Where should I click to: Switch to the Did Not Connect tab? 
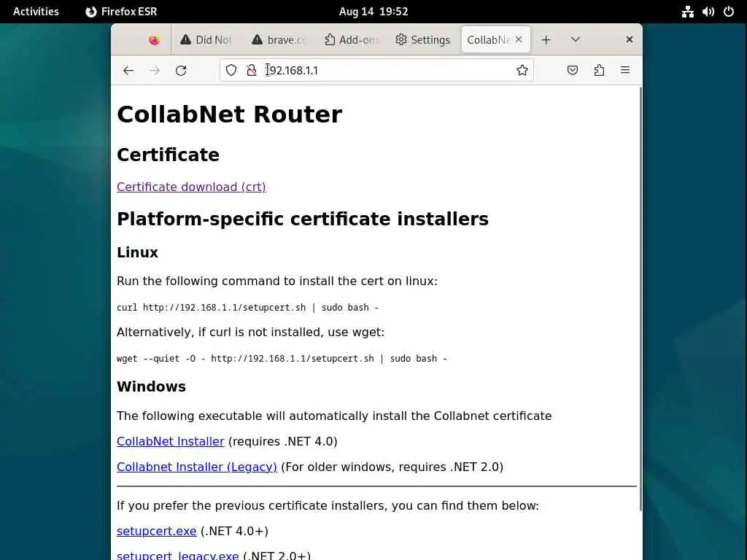(x=206, y=40)
